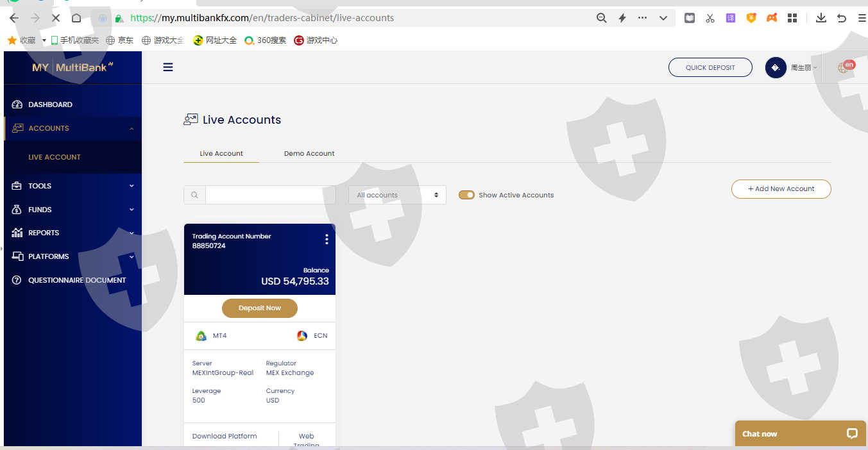Click the MT4 platform icon

pos(201,335)
